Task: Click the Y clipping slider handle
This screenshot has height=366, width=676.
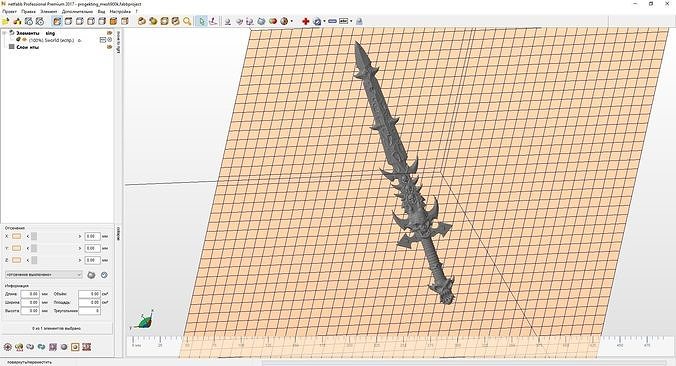Action: 34,248
